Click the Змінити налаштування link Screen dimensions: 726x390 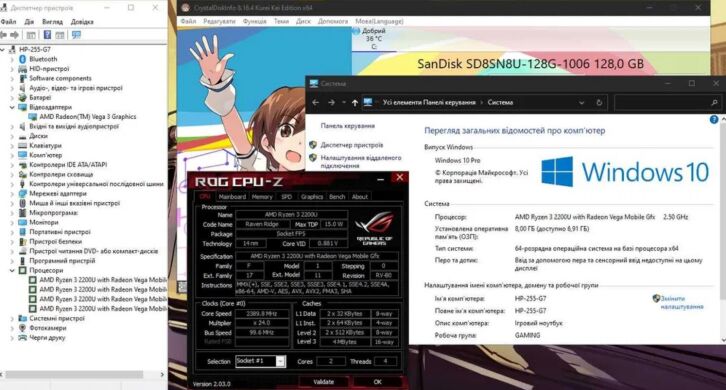682,302
